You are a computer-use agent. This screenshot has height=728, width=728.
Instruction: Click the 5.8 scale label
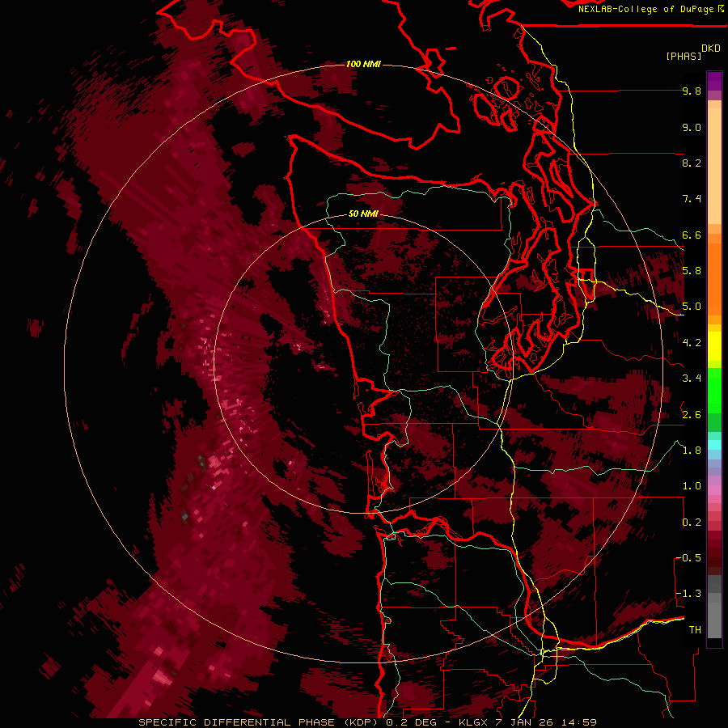click(x=692, y=271)
